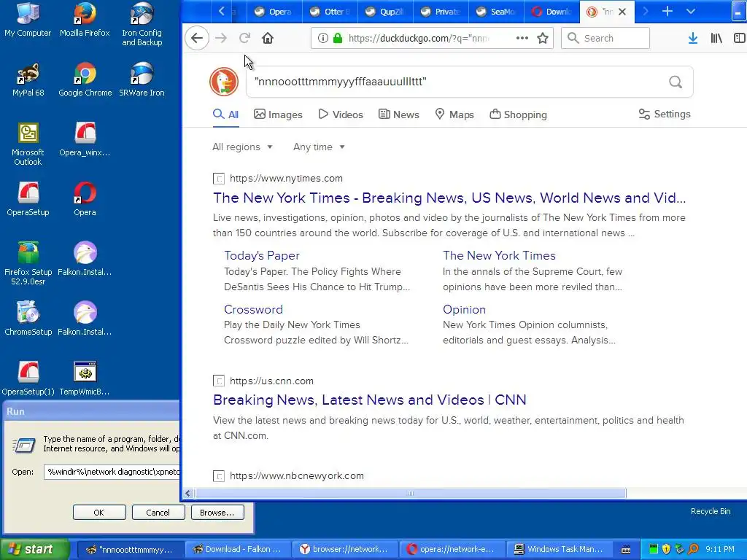Go back with browser back arrow
The image size is (747, 560).
[x=197, y=38]
